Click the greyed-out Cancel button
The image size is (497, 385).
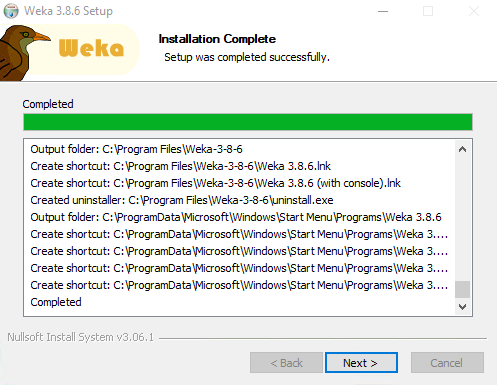(x=447, y=362)
